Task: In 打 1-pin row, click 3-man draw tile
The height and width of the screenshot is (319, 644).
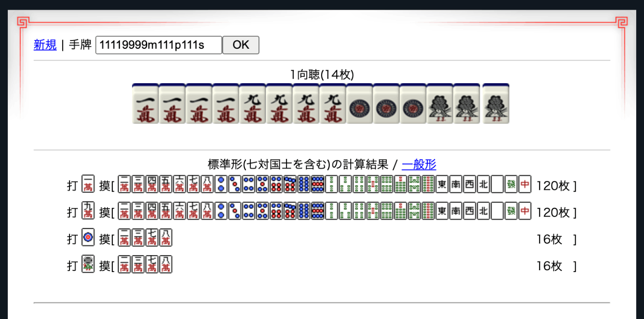Action: 138,237
